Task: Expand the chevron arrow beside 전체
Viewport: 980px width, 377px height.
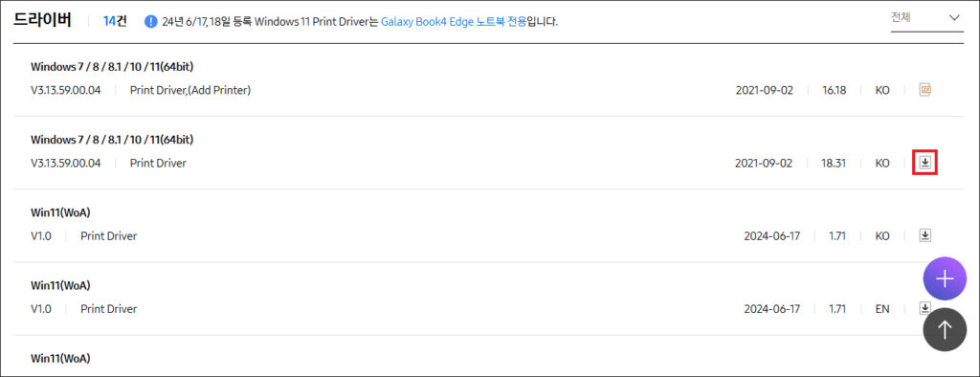Action: click(954, 18)
